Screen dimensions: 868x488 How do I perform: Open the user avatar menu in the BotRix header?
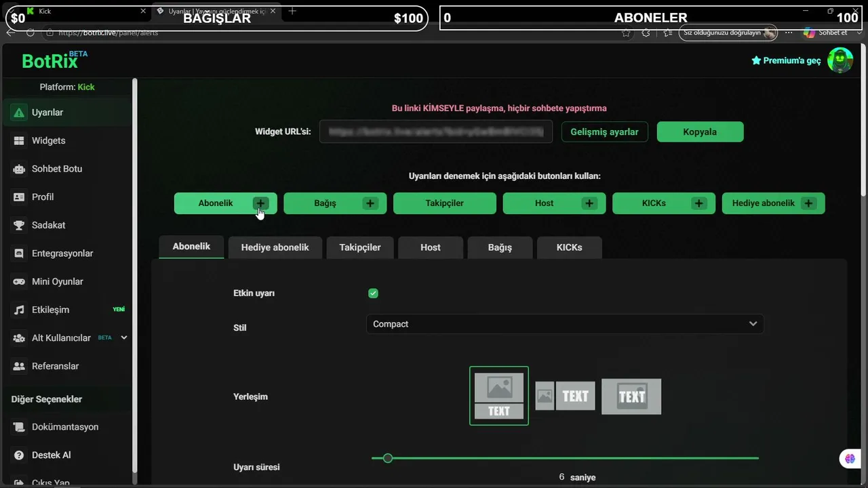(841, 60)
